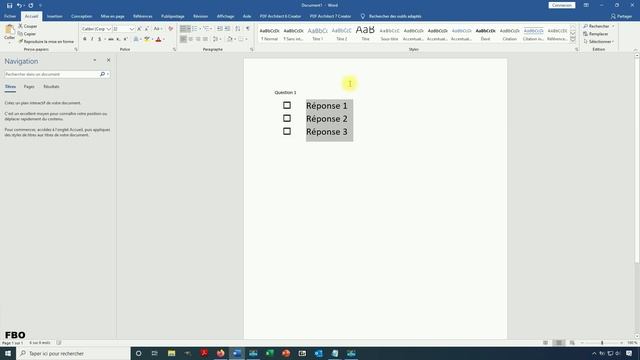The width and height of the screenshot is (640, 360).
Task: Click the Connexion button
Action: tap(562, 5)
